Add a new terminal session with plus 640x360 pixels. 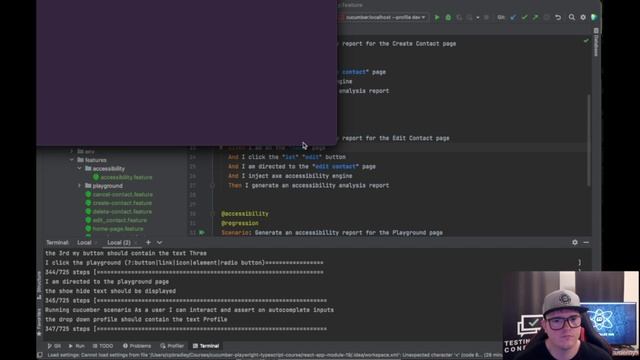[x=148, y=242]
